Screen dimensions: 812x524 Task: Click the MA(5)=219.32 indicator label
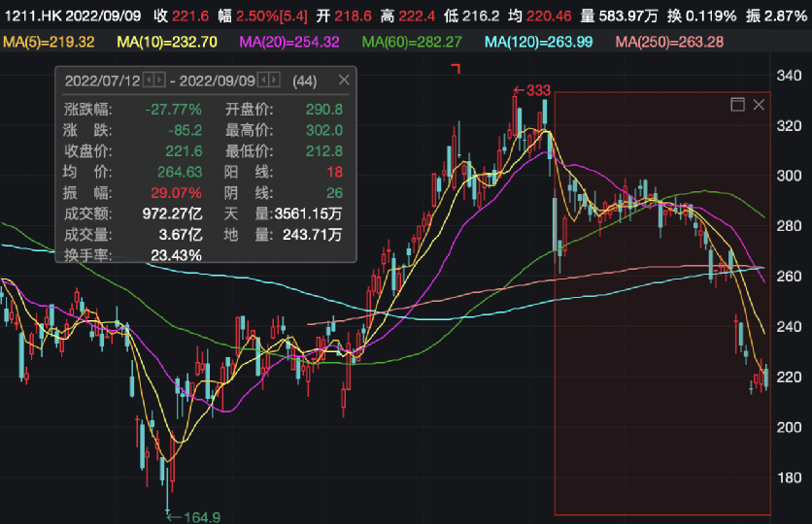(x=48, y=41)
